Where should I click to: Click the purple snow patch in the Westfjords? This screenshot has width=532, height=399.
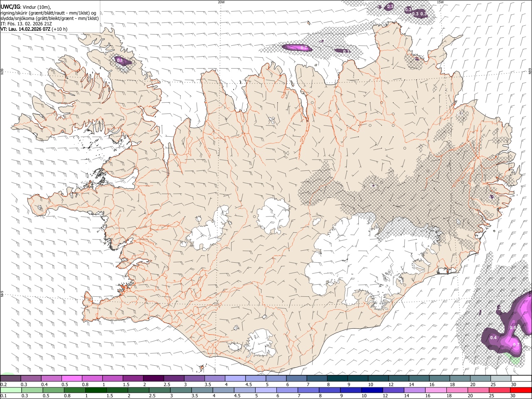coord(122,61)
